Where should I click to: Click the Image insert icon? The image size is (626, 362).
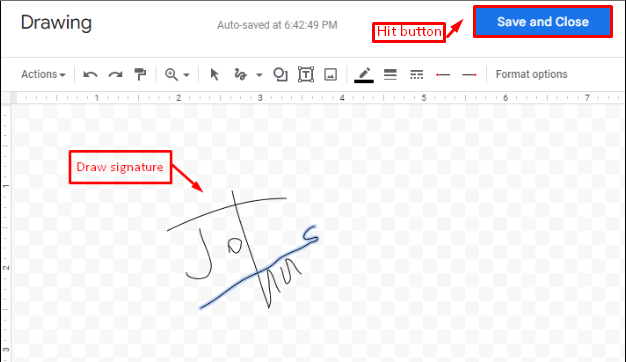[x=331, y=74]
